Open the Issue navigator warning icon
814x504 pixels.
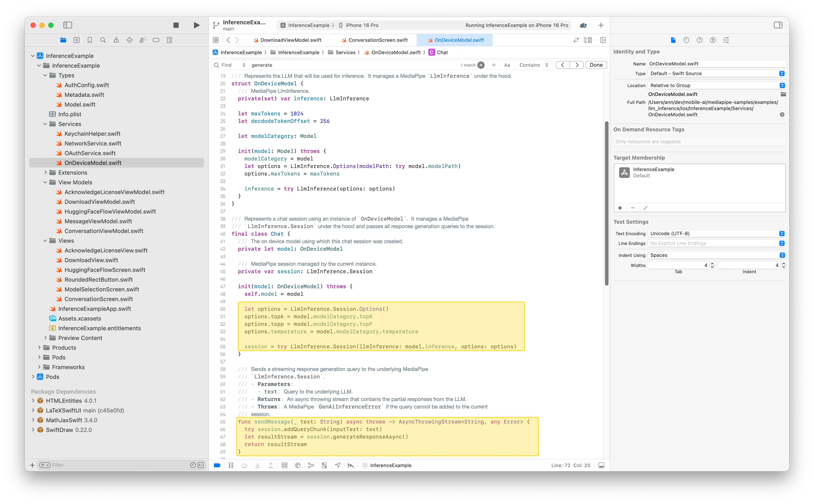(x=116, y=40)
